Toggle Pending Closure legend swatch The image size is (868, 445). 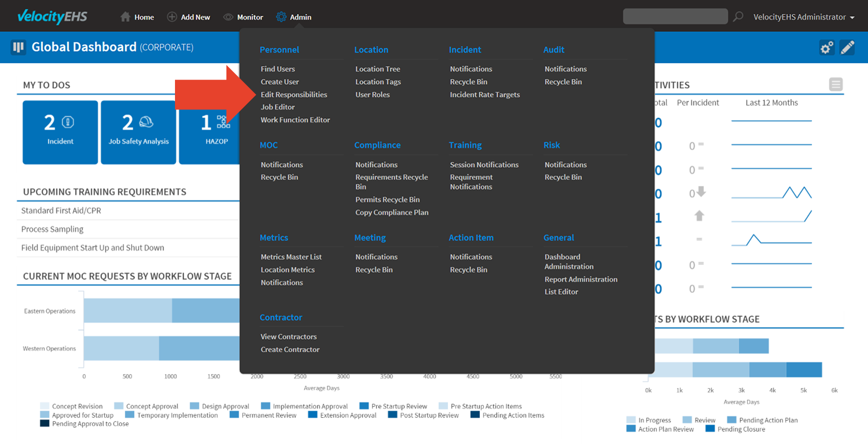[x=709, y=429]
